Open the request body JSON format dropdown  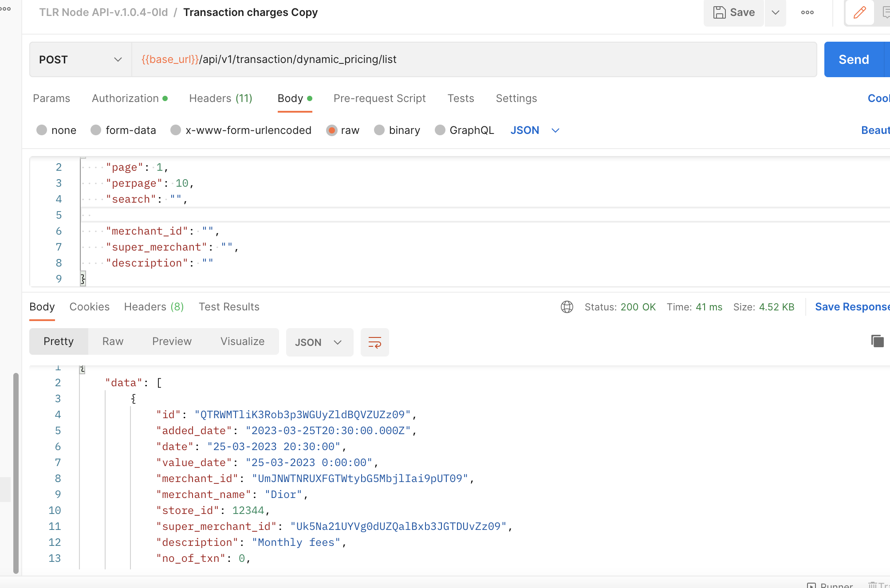click(535, 130)
